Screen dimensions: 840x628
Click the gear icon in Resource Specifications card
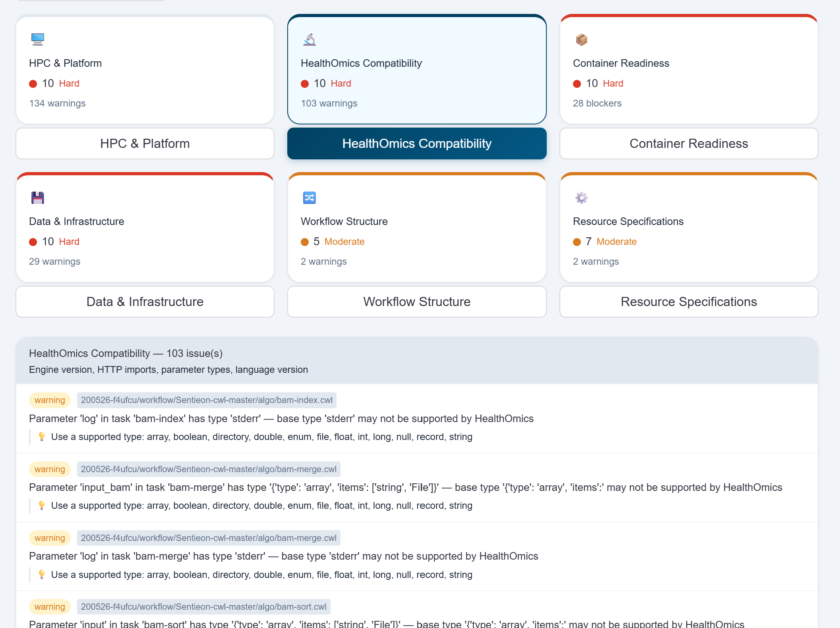(581, 198)
